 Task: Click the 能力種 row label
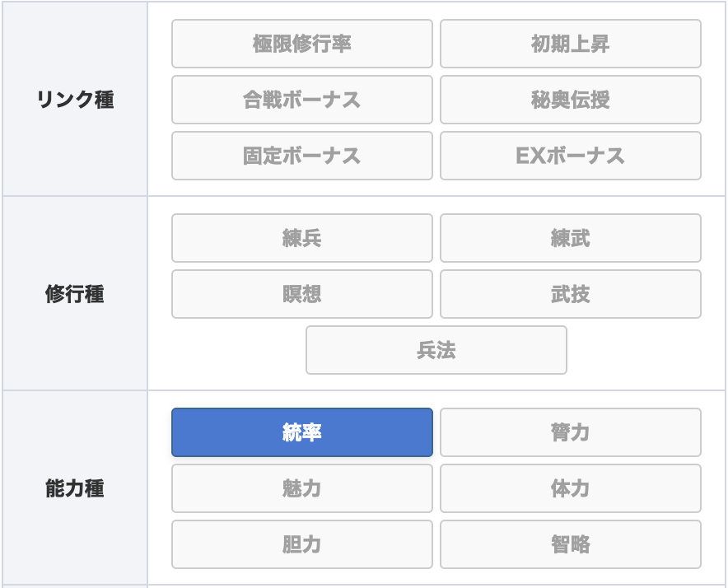[72, 488]
